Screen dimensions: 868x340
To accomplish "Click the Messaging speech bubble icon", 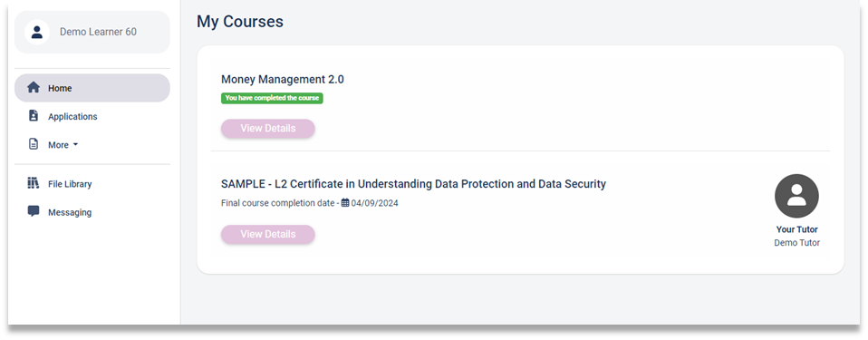I will 34,211.
